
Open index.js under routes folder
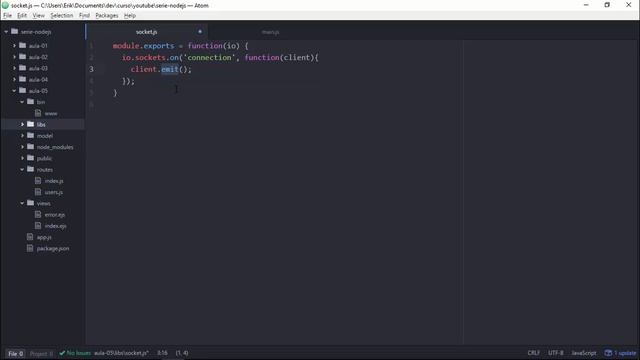pyautogui.click(x=54, y=180)
